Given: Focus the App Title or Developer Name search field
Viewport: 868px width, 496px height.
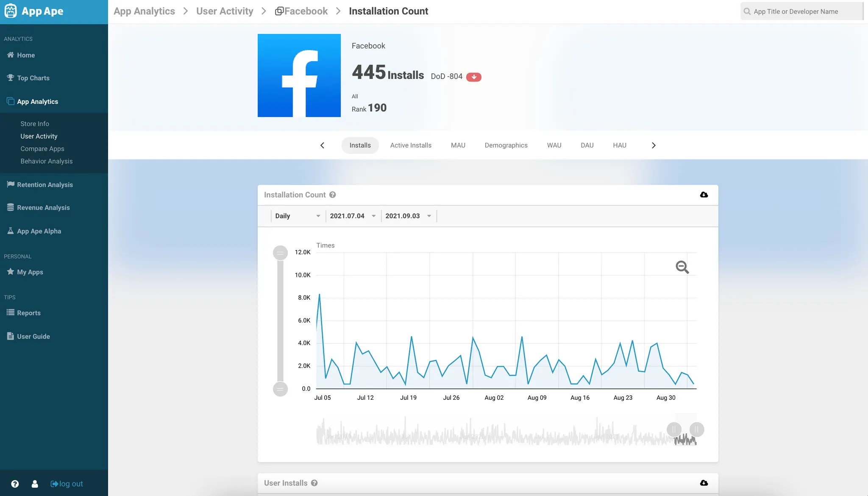Looking at the screenshot, I should pos(801,11).
